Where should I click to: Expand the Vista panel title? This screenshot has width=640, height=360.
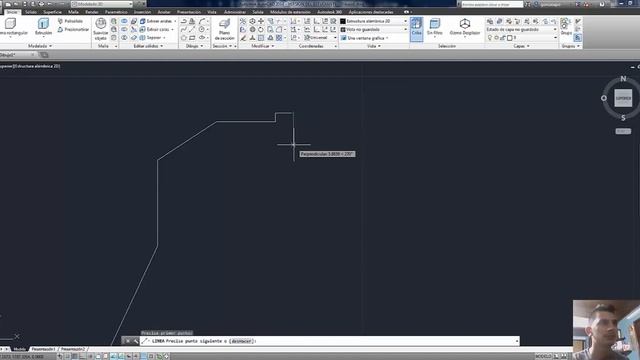click(x=373, y=46)
